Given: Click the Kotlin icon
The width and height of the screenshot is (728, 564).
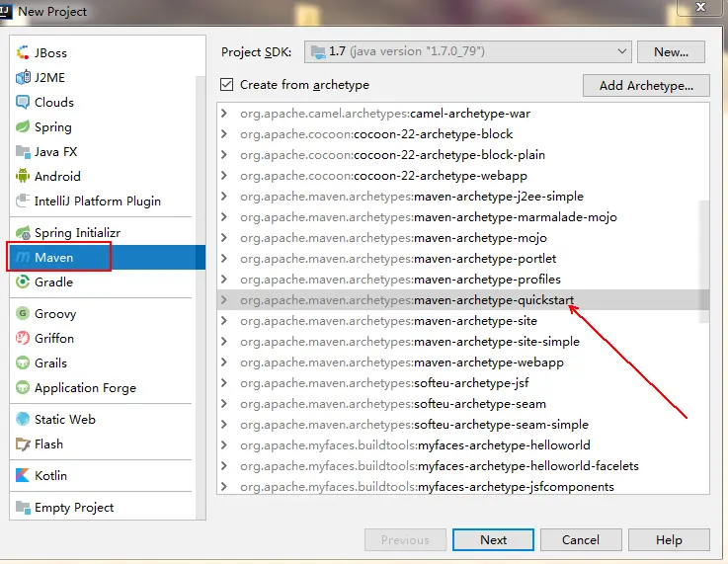Looking at the screenshot, I should (23, 475).
